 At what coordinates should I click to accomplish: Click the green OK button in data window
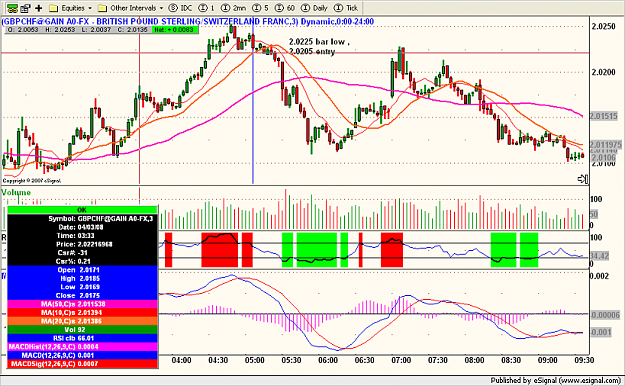pyautogui.click(x=82, y=210)
